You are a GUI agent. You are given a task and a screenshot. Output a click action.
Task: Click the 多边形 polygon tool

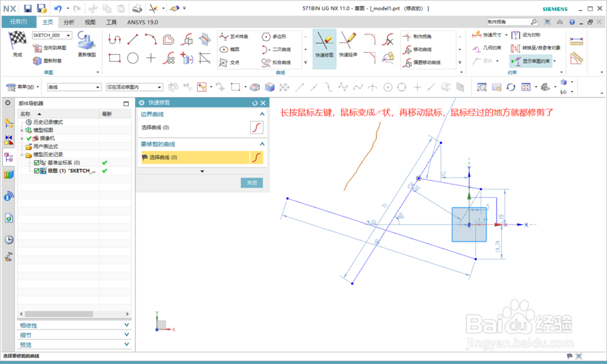[x=274, y=36]
